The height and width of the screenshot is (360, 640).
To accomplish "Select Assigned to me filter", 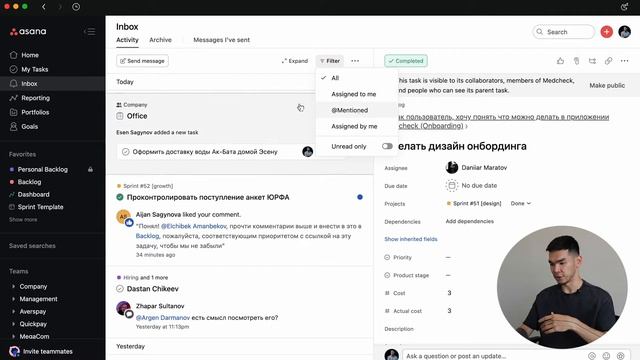I will coord(357,94).
